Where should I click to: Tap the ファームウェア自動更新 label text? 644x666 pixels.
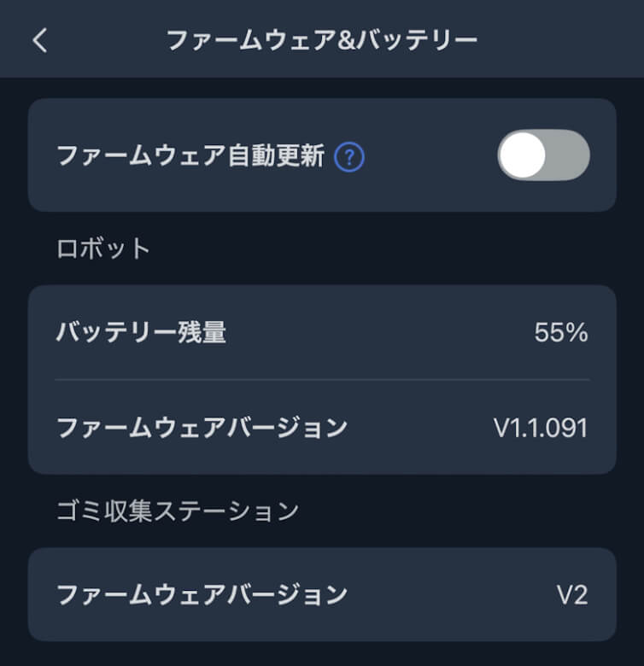pos(190,156)
